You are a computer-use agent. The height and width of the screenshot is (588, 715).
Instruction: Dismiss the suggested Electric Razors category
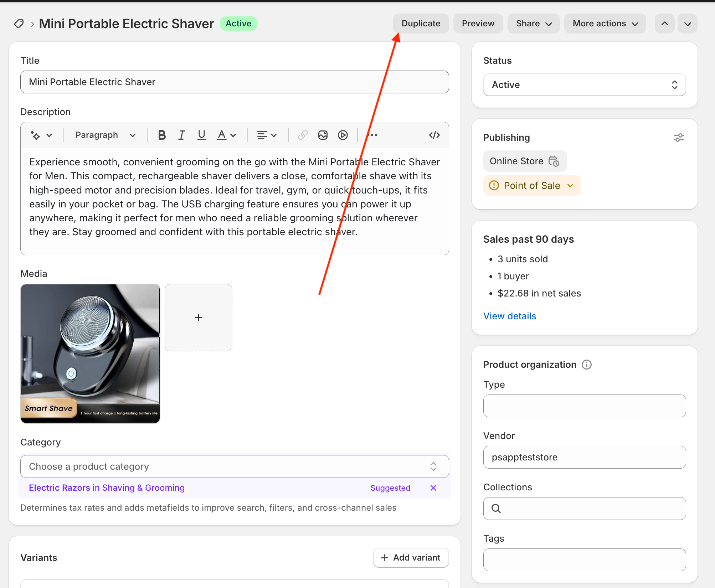[x=433, y=488]
